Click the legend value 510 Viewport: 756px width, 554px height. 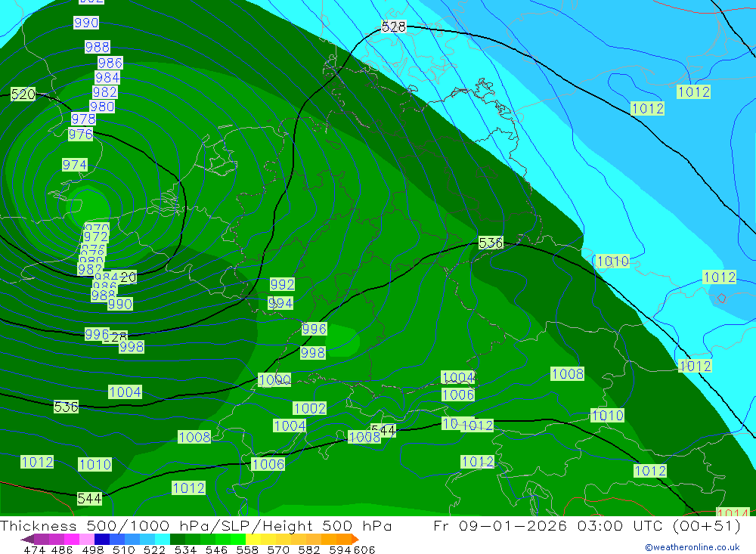click(x=124, y=549)
